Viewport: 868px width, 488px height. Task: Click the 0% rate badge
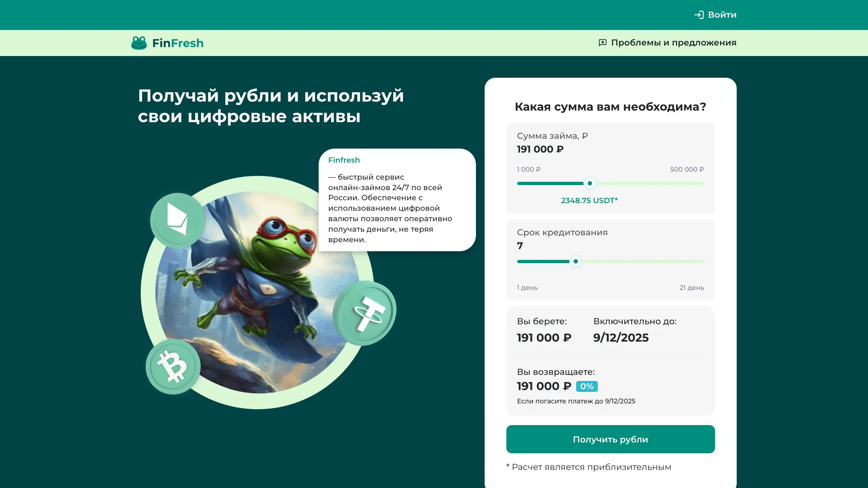pyautogui.click(x=587, y=386)
